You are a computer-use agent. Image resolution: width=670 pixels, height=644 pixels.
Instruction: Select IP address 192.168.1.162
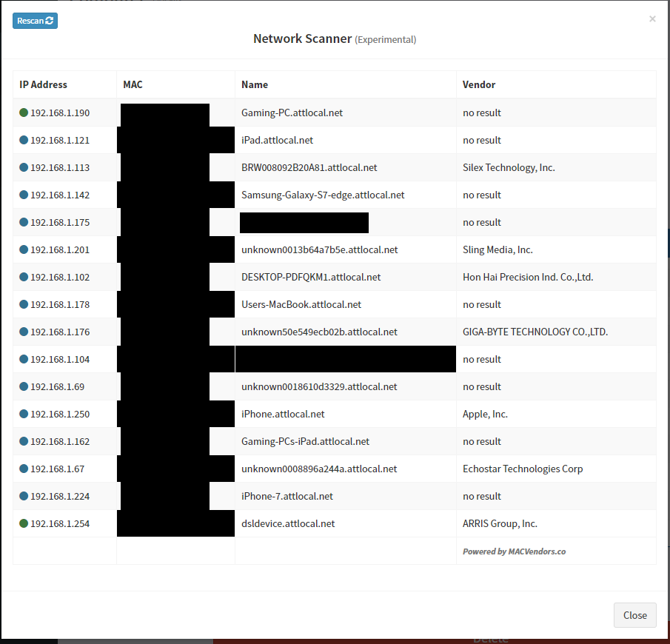tap(60, 441)
